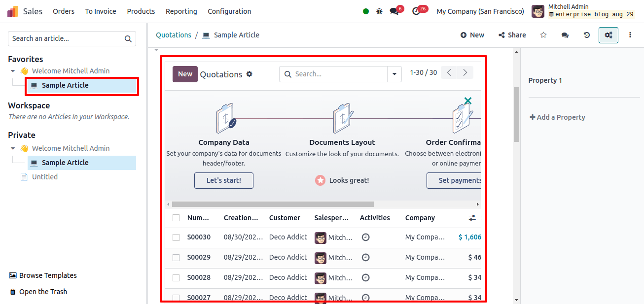Click the scroll-down arrow of article scrollbar
Viewport: 644px width, 304px height.
point(516,300)
